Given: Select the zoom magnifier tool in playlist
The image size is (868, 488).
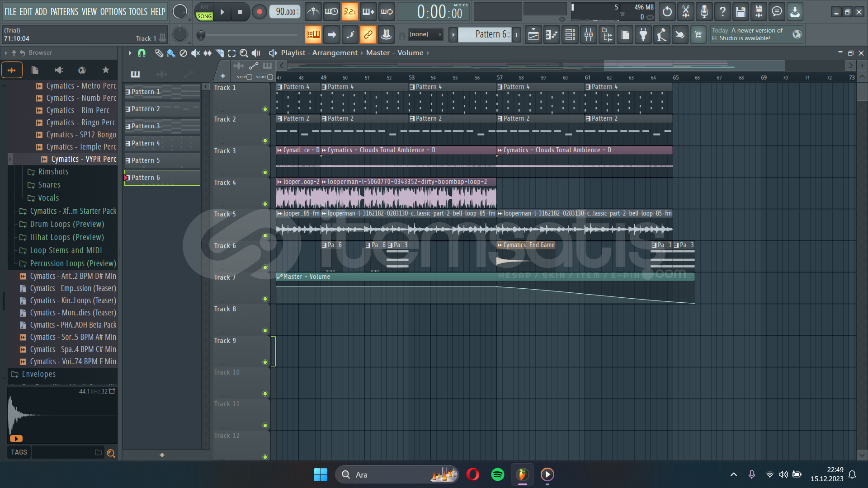Looking at the screenshot, I should point(244,53).
